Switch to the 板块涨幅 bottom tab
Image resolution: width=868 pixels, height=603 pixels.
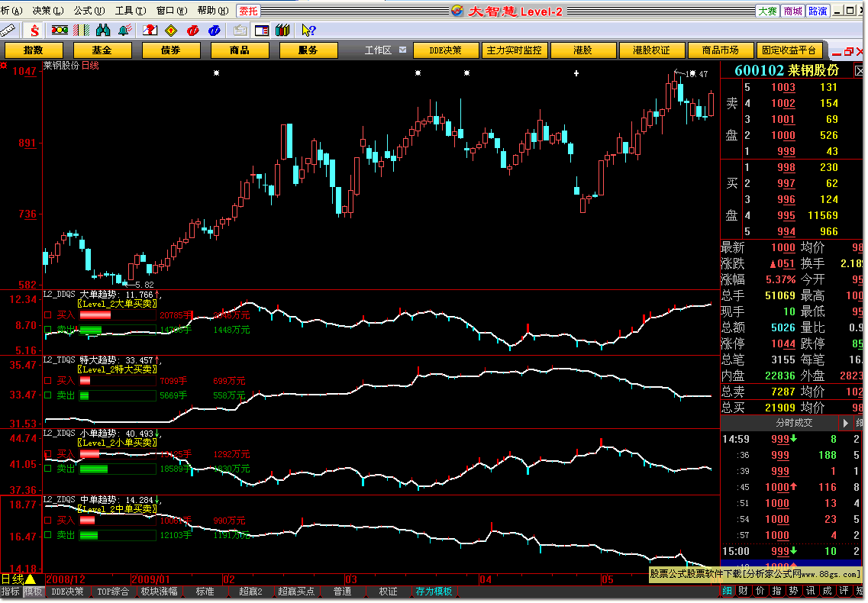coord(160,592)
